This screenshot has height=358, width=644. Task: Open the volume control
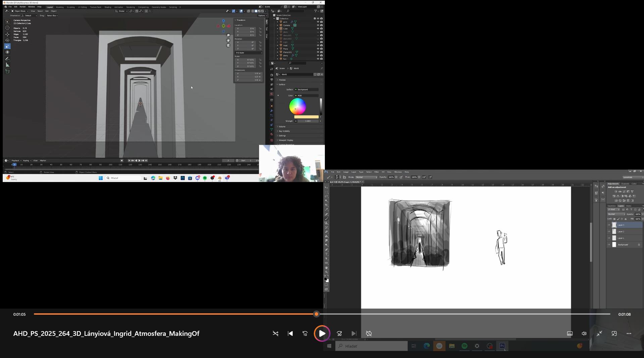pos(584,333)
